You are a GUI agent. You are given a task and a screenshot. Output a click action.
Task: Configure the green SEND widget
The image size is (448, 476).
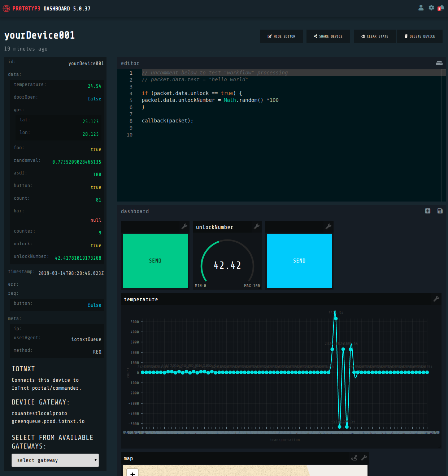coord(184,226)
